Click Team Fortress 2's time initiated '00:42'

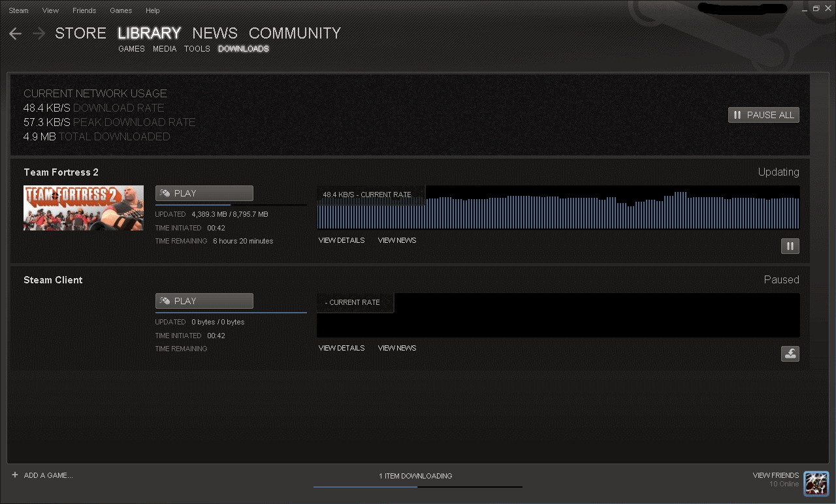216,228
